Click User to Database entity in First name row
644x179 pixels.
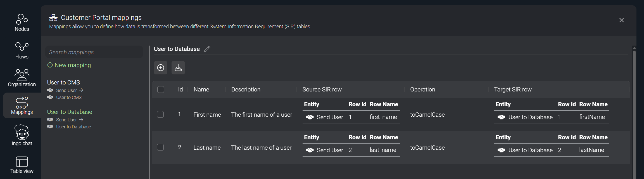coord(531,117)
